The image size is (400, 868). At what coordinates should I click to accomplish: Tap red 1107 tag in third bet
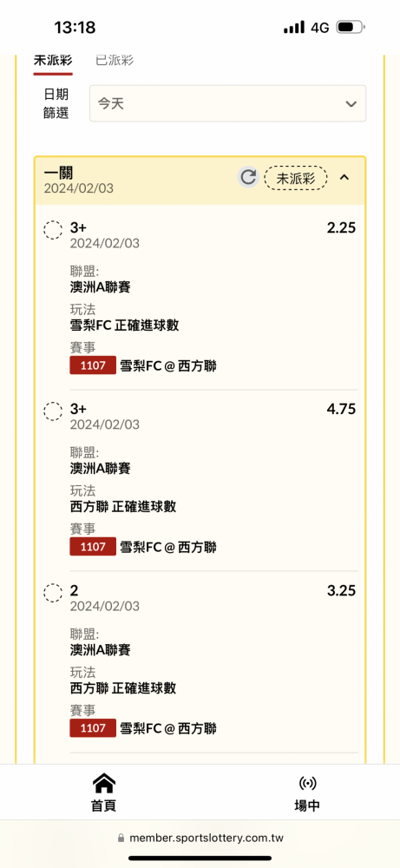tap(93, 728)
